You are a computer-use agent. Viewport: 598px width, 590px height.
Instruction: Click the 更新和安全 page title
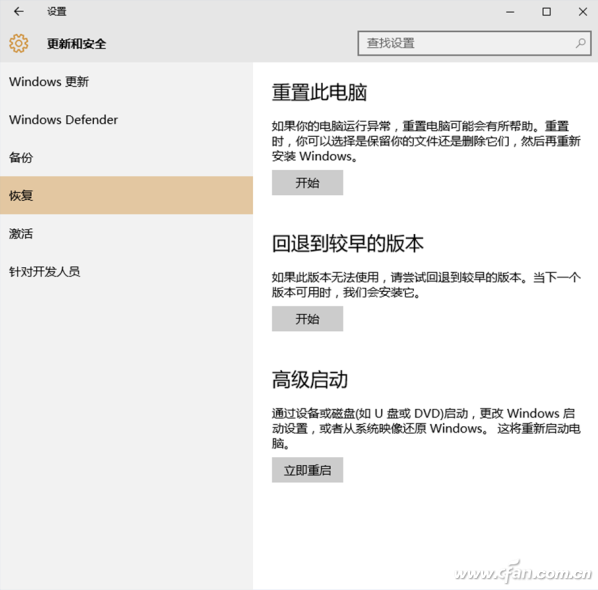coord(76,43)
